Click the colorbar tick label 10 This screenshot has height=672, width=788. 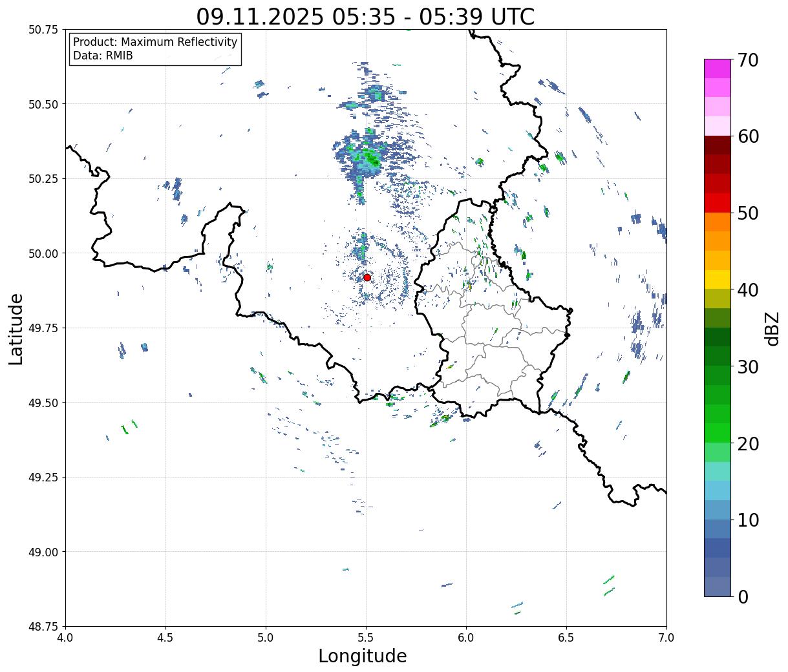tap(747, 520)
